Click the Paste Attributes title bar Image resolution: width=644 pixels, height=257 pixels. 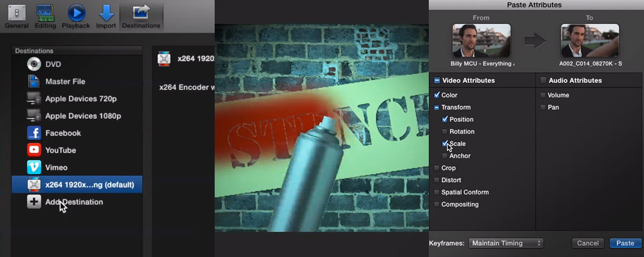[x=534, y=5]
